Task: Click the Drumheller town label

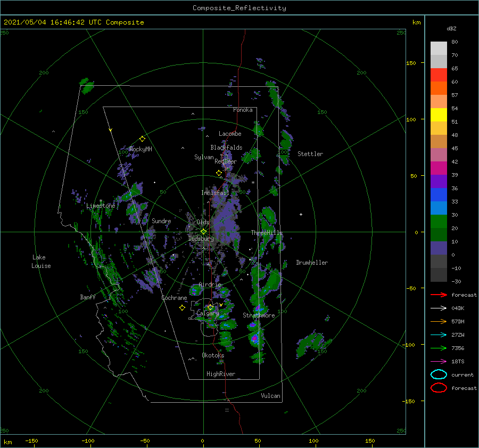Action: (312, 263)
